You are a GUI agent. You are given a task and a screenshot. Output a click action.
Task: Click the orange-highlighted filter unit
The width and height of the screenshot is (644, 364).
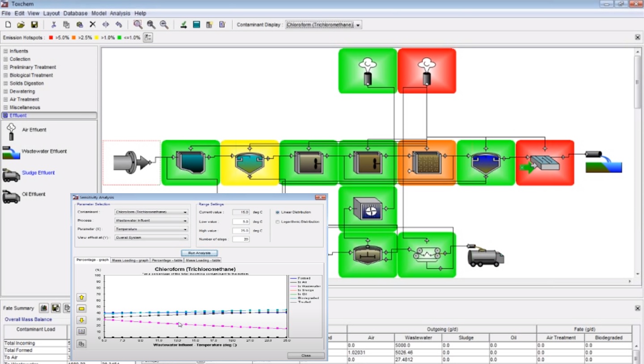pos(427,162)
